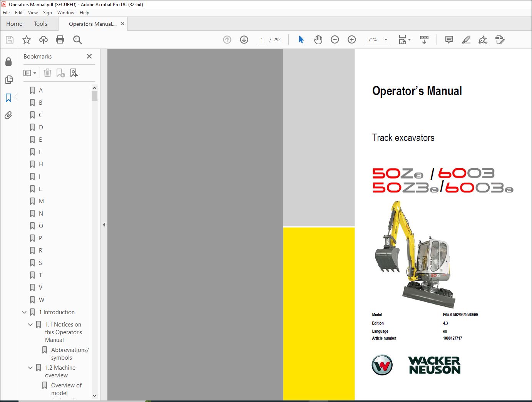The image size is (532, 402).
Task: Open the View menu
Action: (33, 13)
